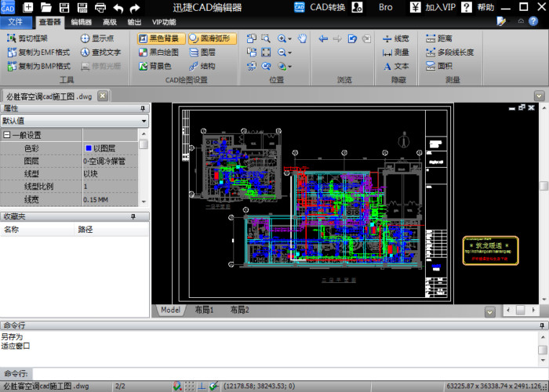Viewport: 549px width, 392px height.
Task: Open the 图层 layers dialog
Action: pos(202,53)
